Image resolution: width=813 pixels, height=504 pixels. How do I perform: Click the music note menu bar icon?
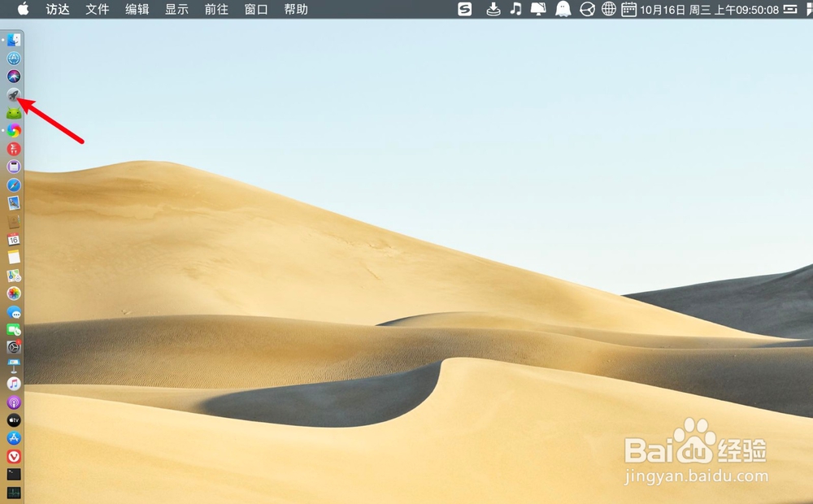click(516, 9)
